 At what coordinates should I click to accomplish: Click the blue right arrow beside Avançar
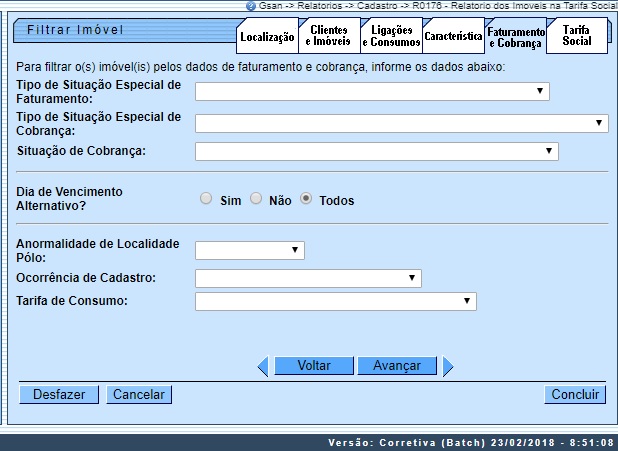coord(448,366)
